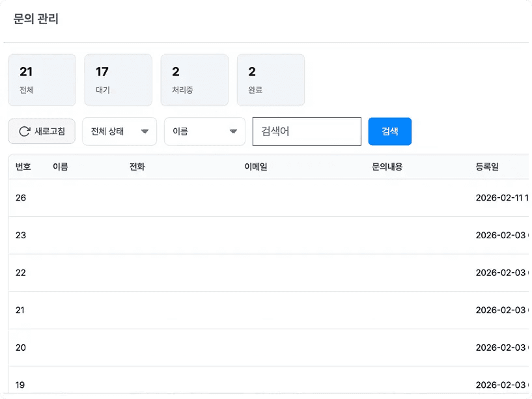Click the 전화 column header

137,167
